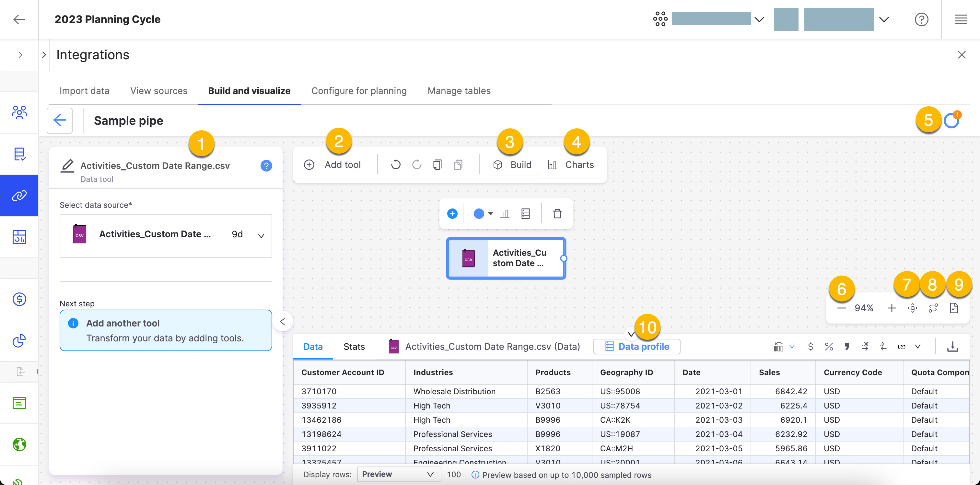Open help for the Data tool

(x=266, y=166)
